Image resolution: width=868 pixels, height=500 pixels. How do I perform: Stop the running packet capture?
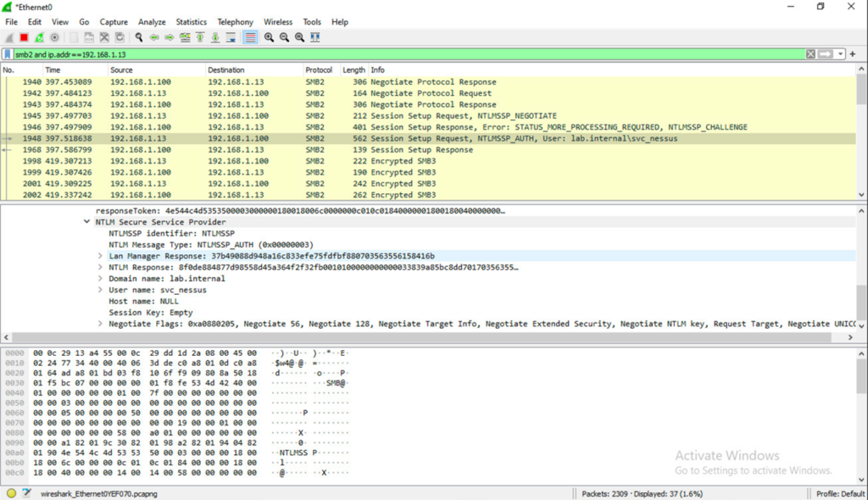[24, 37]
